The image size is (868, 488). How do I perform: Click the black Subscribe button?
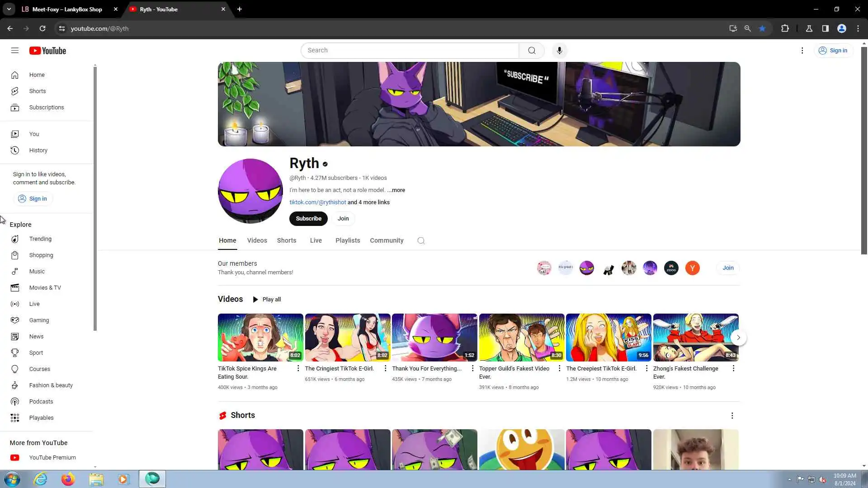coord(308,219)
